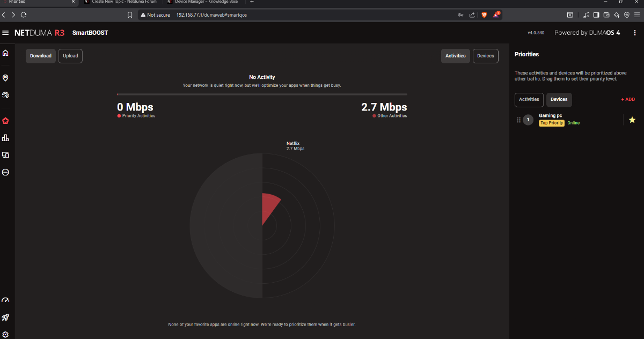Click the drag handle beside Gaming pc

(518, 120)
